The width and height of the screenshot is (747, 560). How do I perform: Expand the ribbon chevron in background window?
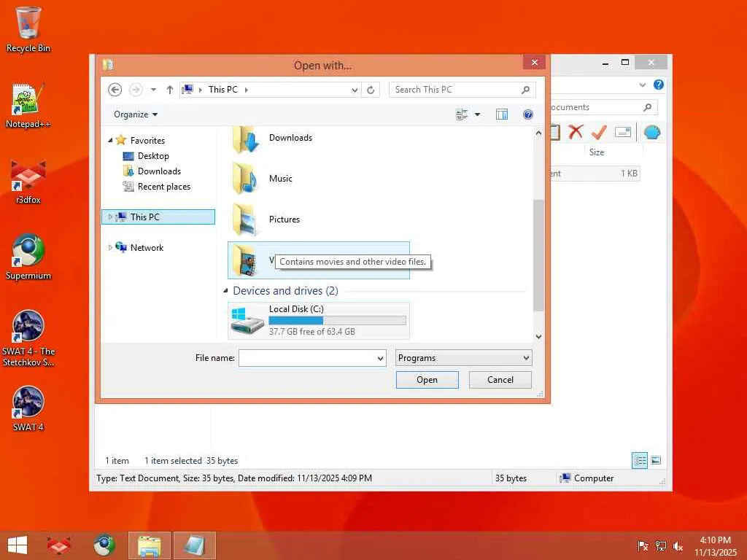pyautogui.click(x=642, y=85)
